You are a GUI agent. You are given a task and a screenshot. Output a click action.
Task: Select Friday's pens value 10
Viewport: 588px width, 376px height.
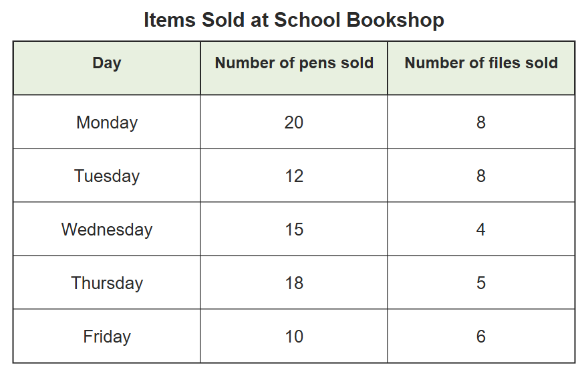[294, 337]
